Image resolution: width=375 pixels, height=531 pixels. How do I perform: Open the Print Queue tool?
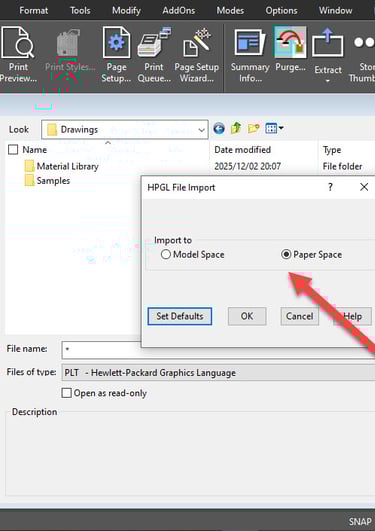154,55
